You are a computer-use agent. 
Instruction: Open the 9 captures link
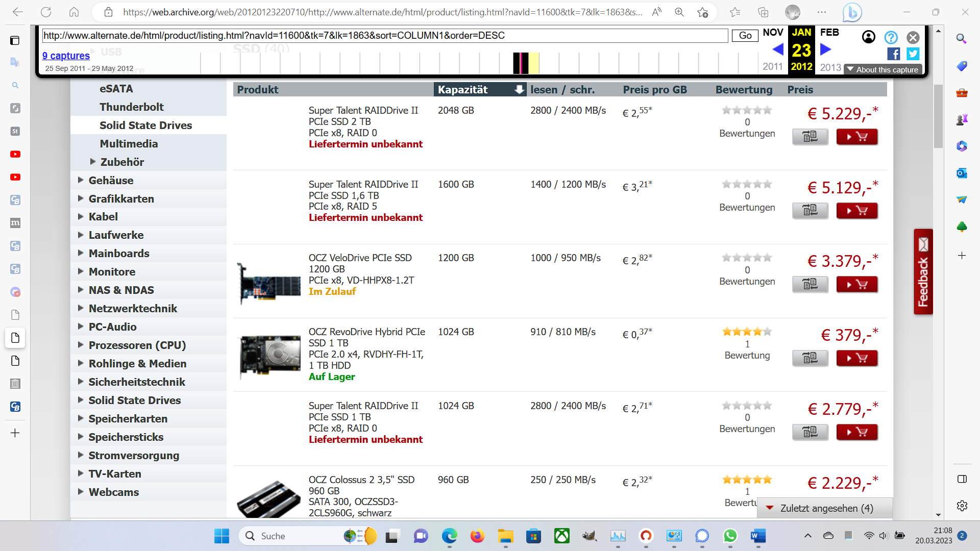coord(66,56)
